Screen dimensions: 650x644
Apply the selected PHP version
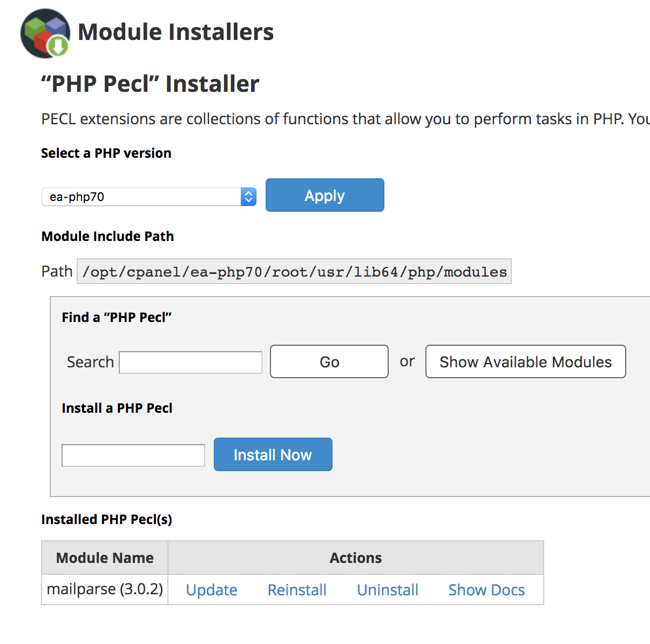tap(324, 195)
